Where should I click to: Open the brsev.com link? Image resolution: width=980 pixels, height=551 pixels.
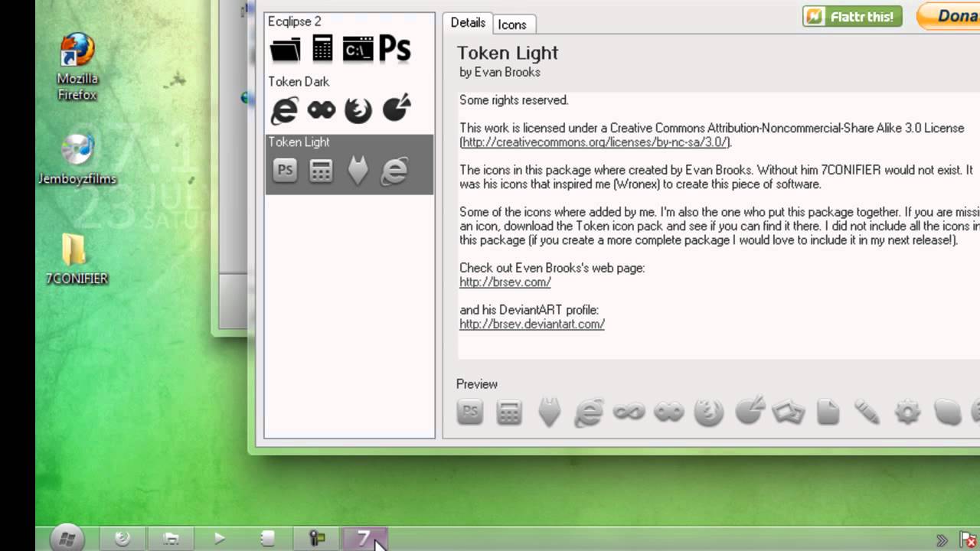[505, 282]
